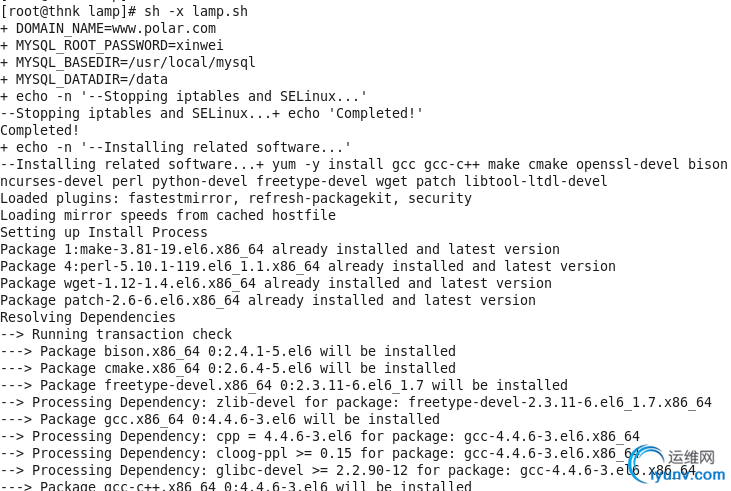Click 'Loading mirror speeds from cached hostfile' line
The image size is (731, 491).
point(168,215)
